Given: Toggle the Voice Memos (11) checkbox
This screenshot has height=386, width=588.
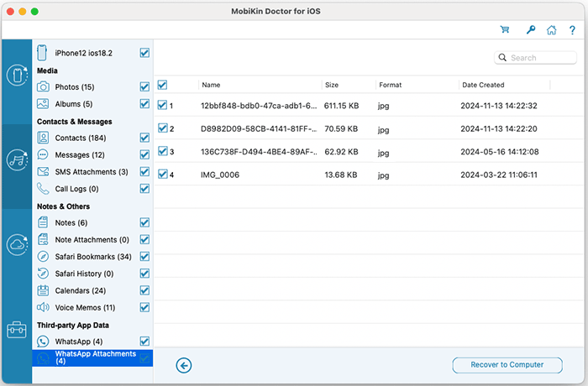Looking at the screenshot, I should [144, 307].
